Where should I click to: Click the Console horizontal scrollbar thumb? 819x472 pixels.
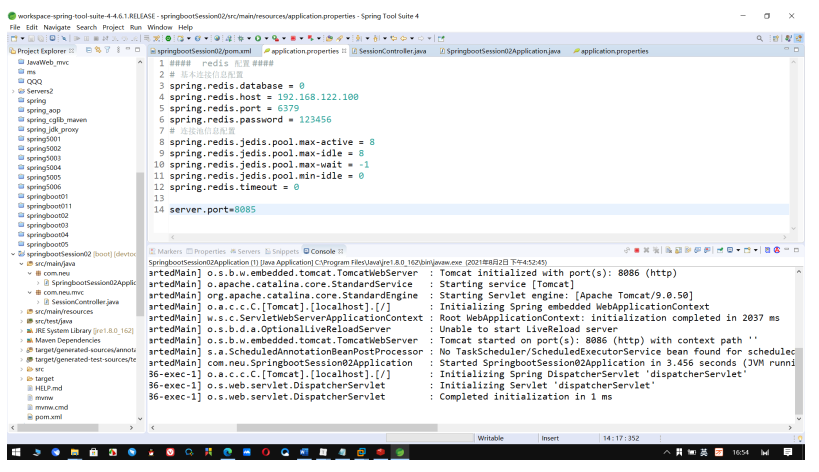click(x=337, y=428)
